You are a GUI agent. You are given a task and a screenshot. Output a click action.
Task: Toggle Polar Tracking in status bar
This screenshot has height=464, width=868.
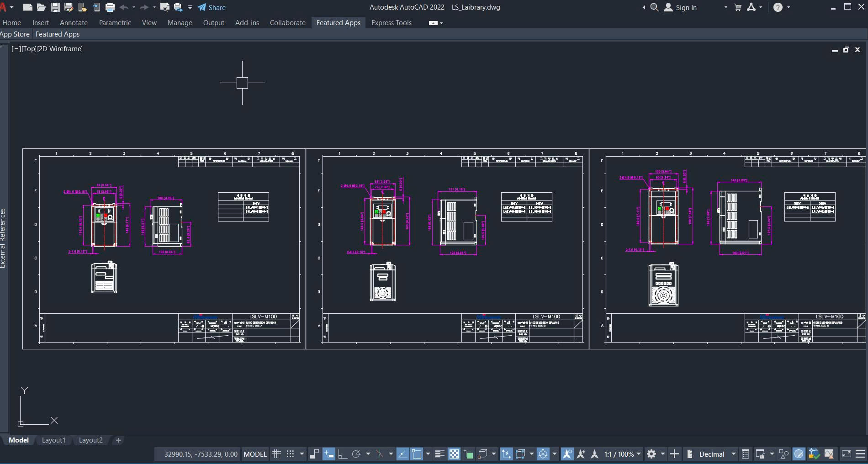[x=356, y=454]
